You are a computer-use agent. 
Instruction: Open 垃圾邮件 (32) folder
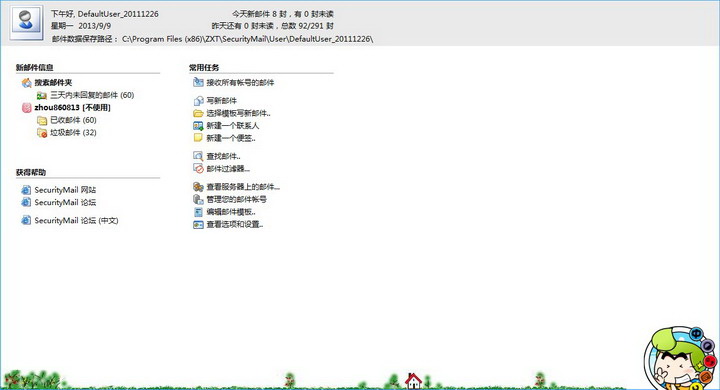tap(73, 133)
